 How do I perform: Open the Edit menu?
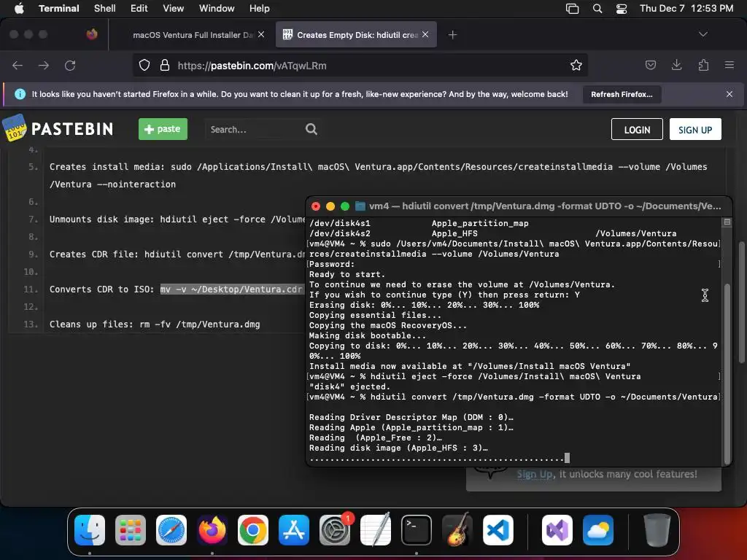139,8
